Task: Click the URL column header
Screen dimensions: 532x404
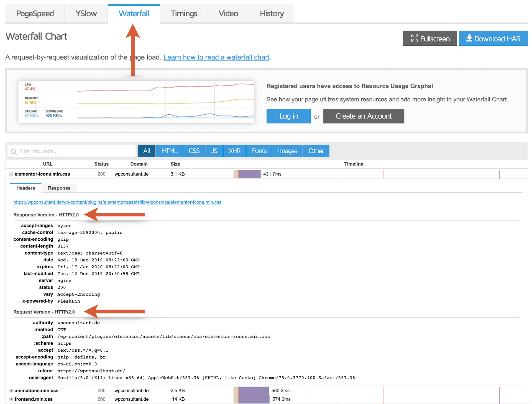Action: pos(48,164)
